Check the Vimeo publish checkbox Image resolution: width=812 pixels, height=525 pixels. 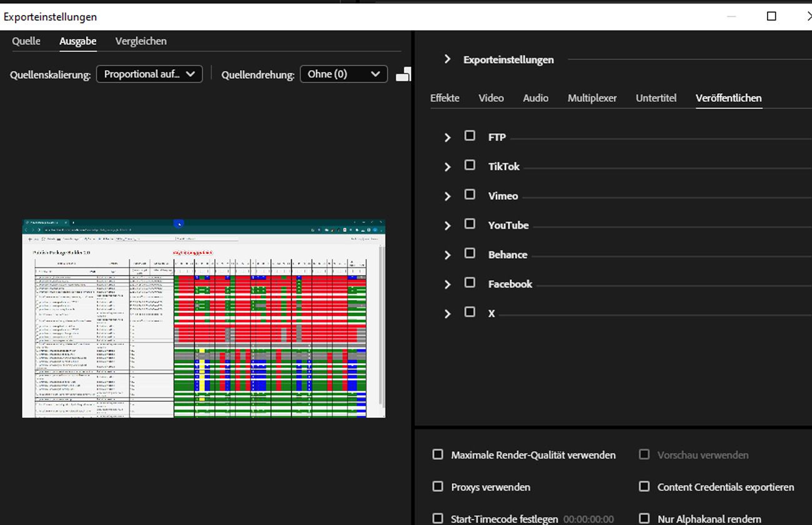pyautogui.click(x=470, y=194)
